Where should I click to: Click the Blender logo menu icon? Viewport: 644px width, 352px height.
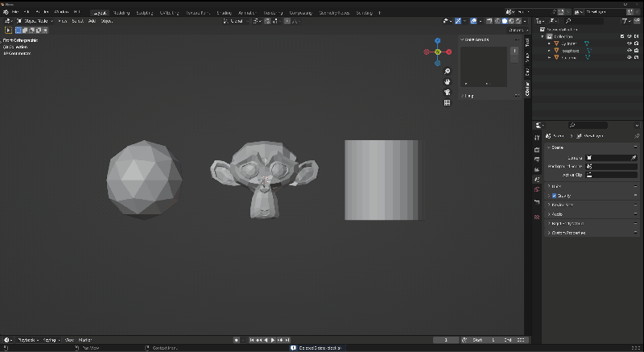[x=6, y=12]
